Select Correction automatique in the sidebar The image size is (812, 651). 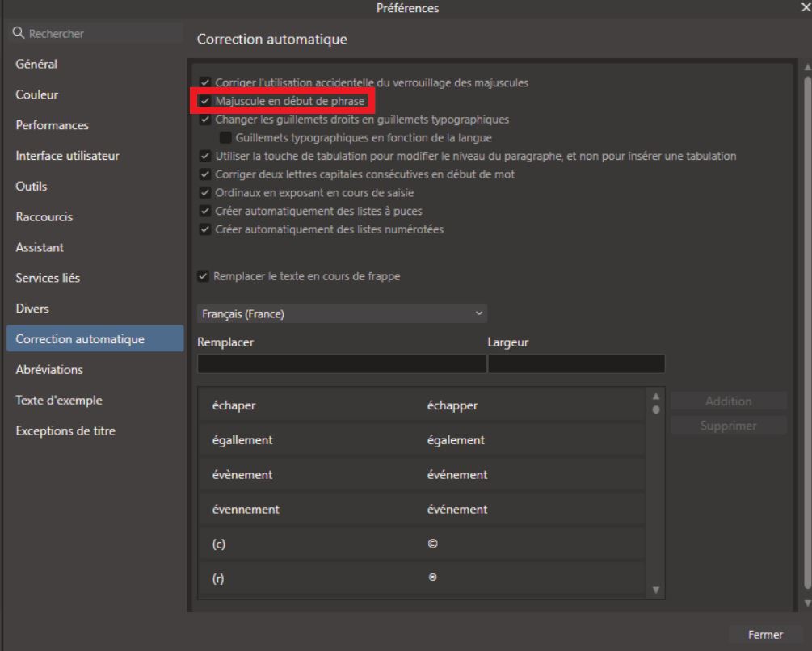[95, 339]
